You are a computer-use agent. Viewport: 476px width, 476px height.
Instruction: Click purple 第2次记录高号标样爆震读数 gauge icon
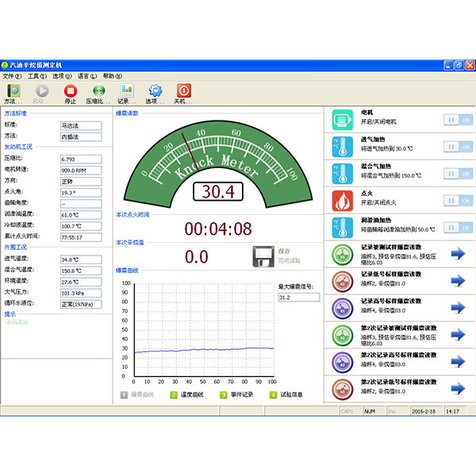click(343, 363)
